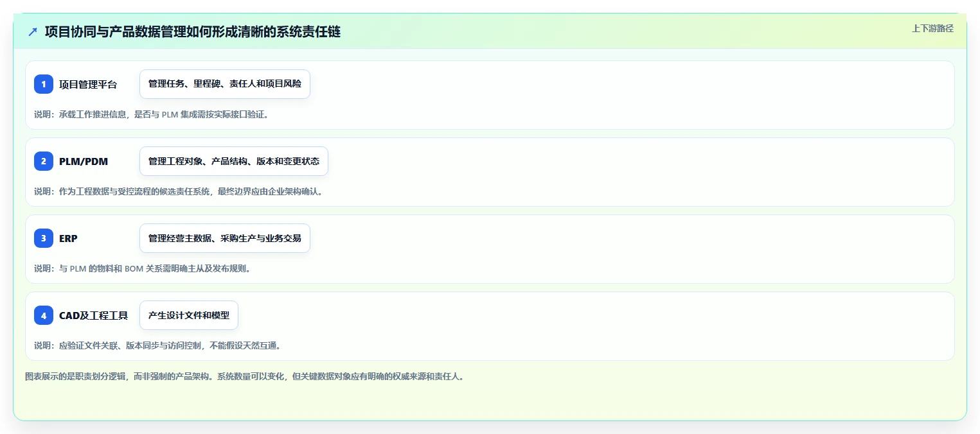Click the 管理工程对象、产品结构、版本和变更状态 chip

(234, 161)
